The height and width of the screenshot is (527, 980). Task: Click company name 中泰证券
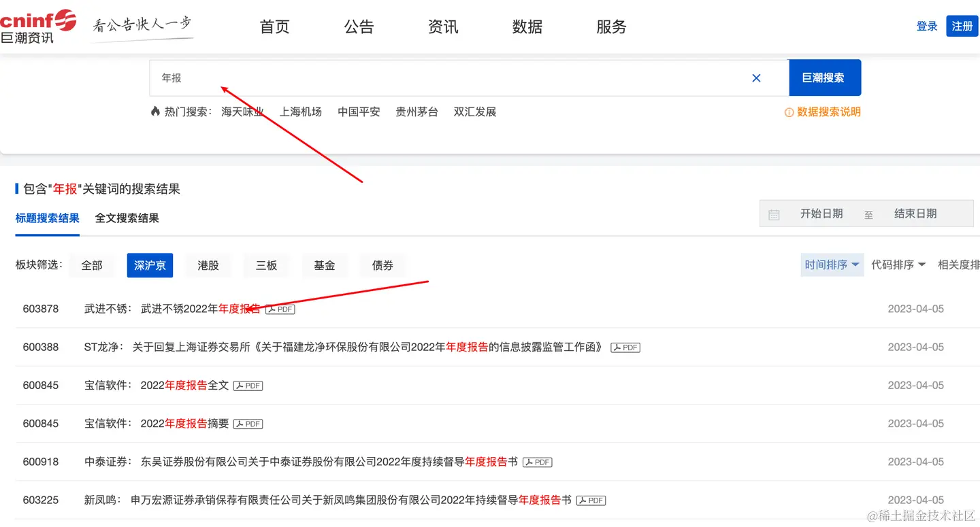tap(105, 462)
